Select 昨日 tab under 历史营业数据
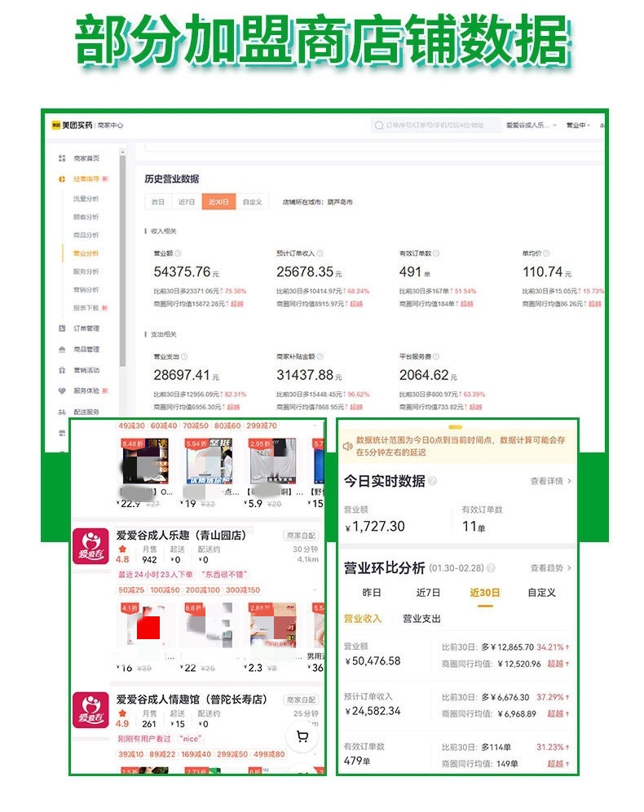 coord(158,202)
